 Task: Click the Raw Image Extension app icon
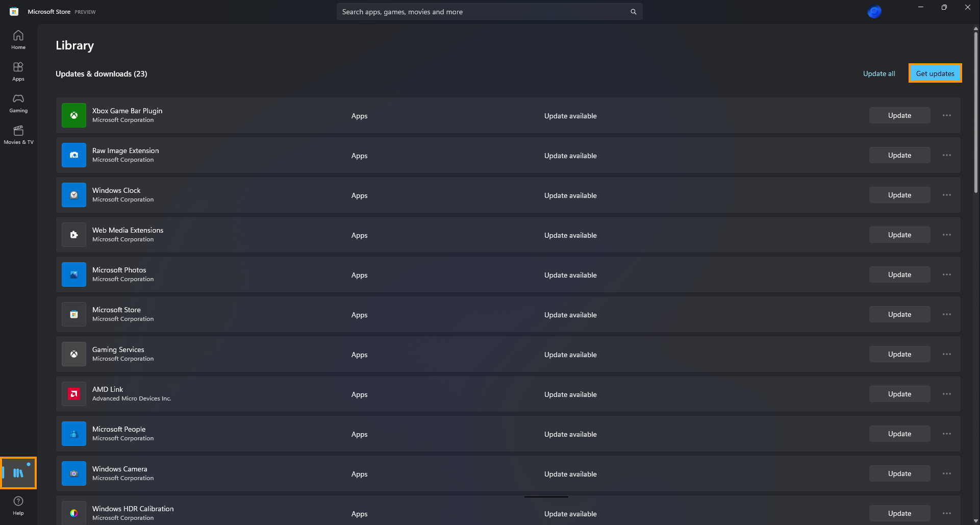pos(74,155)
